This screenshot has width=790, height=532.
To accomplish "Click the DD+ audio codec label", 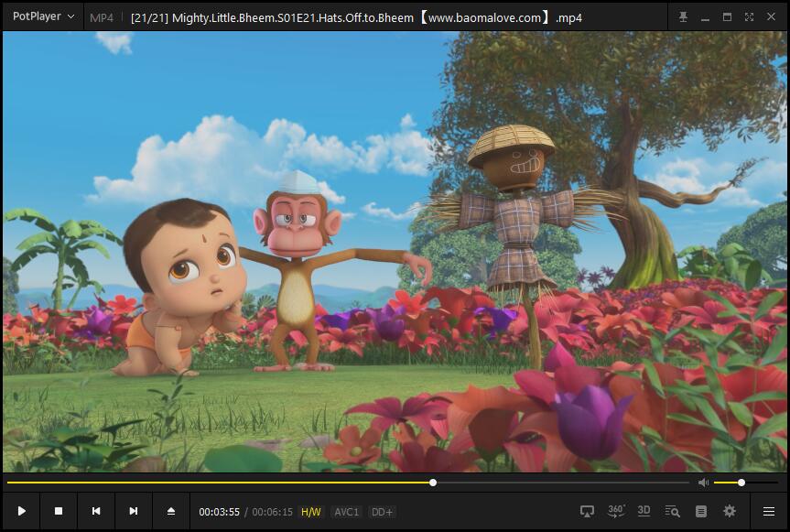I will [382, 512].
